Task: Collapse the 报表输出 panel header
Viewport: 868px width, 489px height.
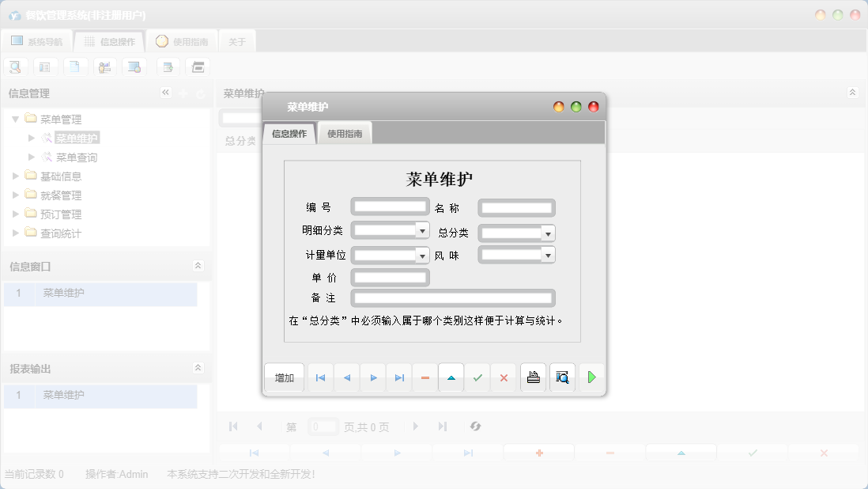Action: pyautogui.click(x=198, y=367)
